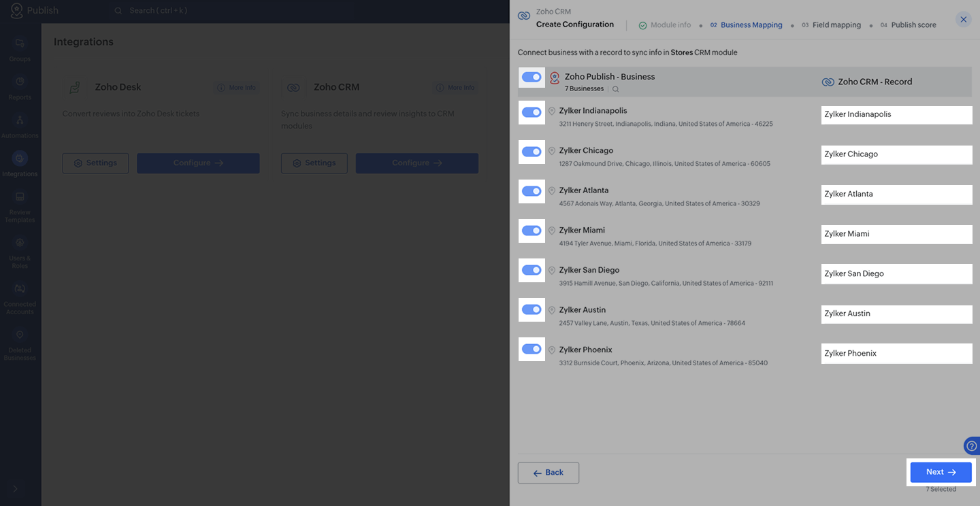Image resolution: width=980 pixels, height=506 pixels.
Task: Click the location pin beside Zylker San Diego
Action: click(x=552, y=270)
